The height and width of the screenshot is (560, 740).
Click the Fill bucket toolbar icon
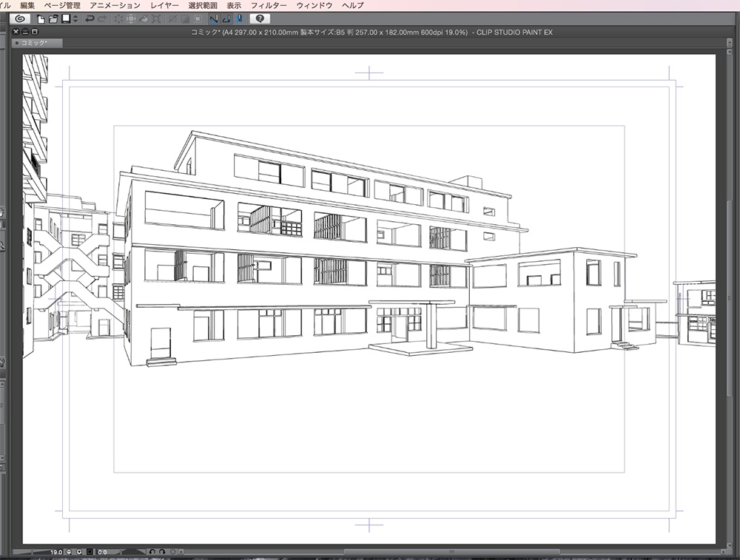(x=144, y=19)
